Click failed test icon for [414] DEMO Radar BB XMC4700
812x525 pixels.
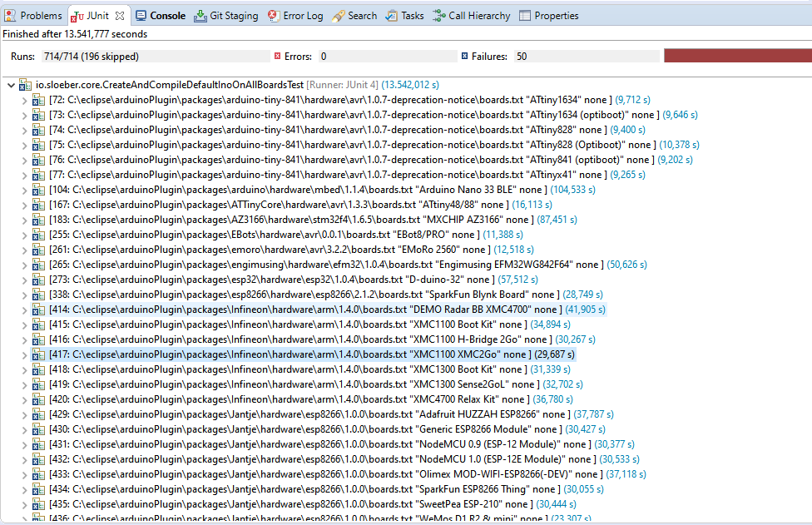[39, 310]
